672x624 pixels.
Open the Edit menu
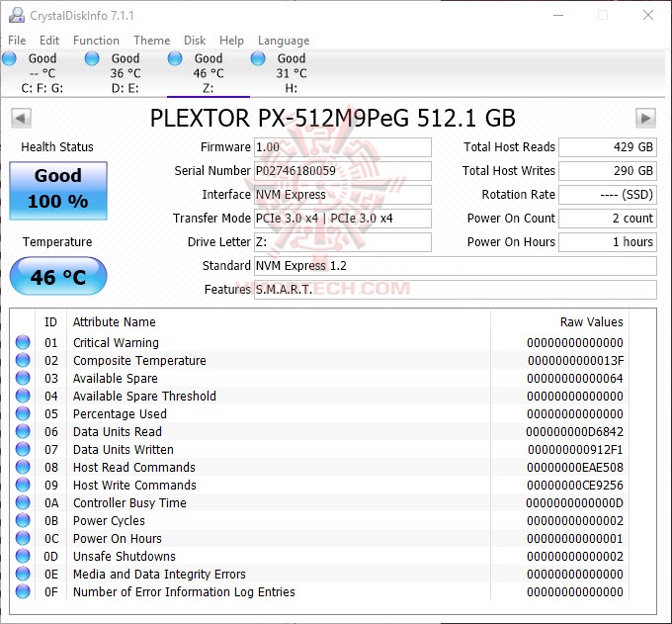(49, 41)
